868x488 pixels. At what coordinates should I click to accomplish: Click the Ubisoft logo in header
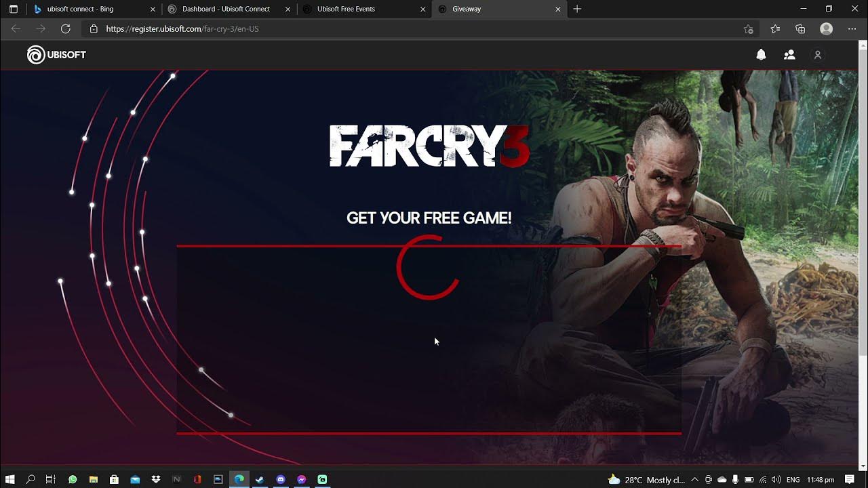pos(56,55)
